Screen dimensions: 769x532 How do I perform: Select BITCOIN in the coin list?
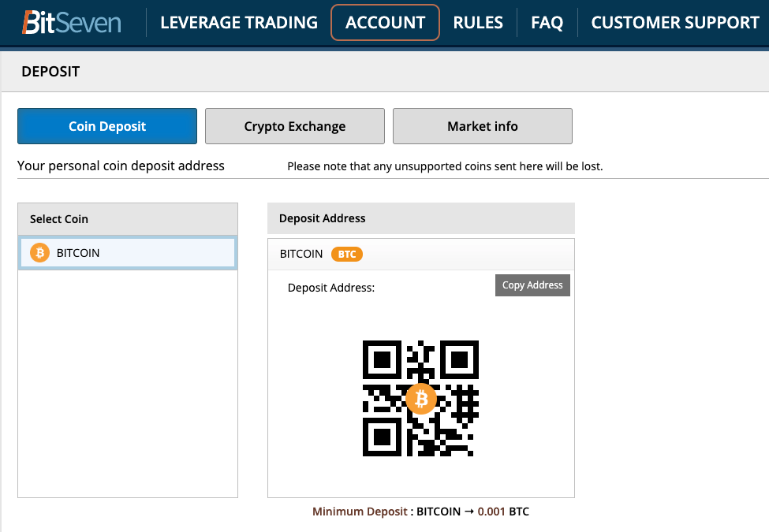[x=128, y=253]
